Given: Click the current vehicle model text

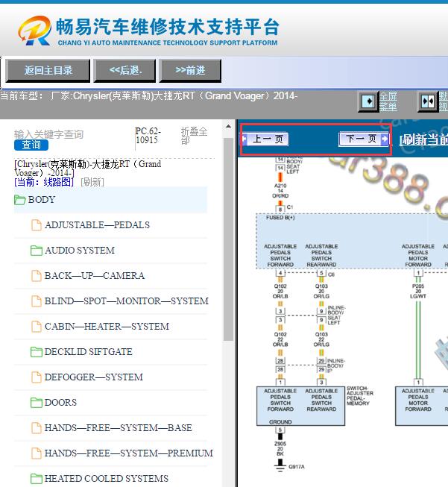Looking at the screenshot, I should click(x=149, y=96).
